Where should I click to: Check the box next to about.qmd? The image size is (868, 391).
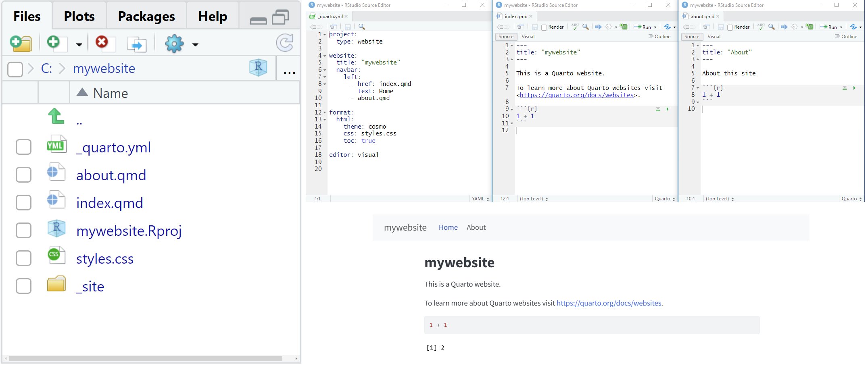pos(23,175)
